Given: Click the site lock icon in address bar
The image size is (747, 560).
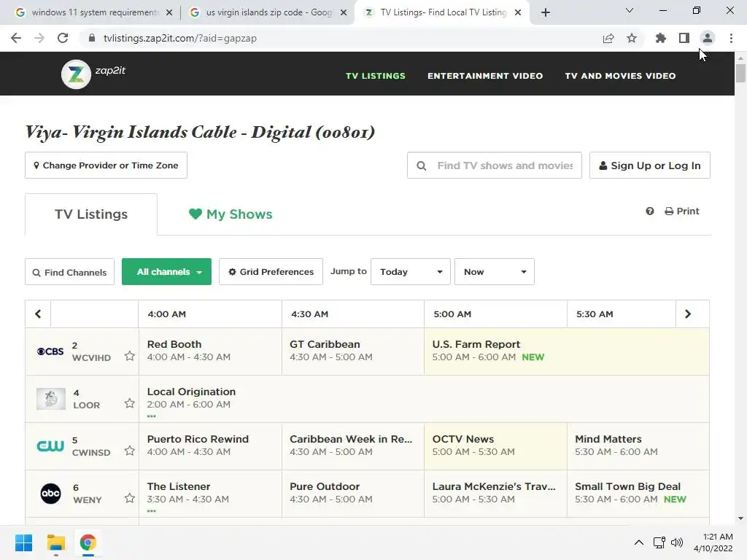Looking at the screenshot, I should click(x=92, y=38).
